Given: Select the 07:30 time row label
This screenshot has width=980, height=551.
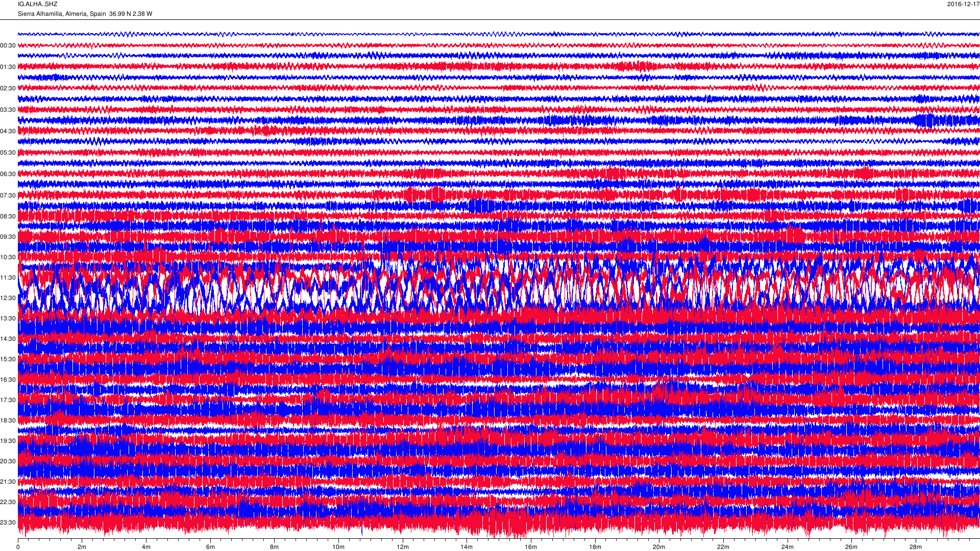Looking at the screenshot, I should pos(8,195).
